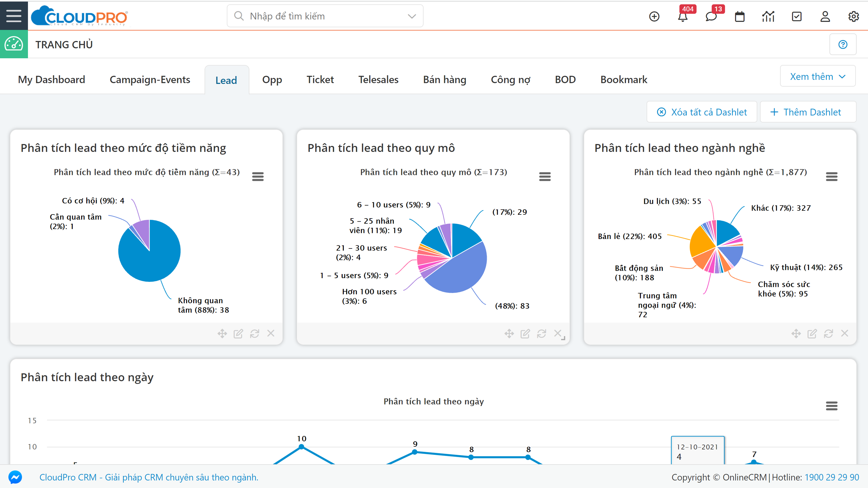Click the 'Thêm Dashlet' button
Image resolution: width=868 pixels, height=488 pixels.
pos(808,112)
